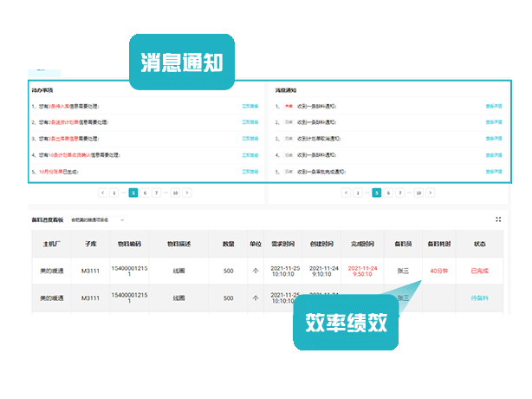Image resolution: width=532 pixels, height=399 pixels.
Task: Select page 6 in 待办事项 pagination
Action: [x=145, y=193]
